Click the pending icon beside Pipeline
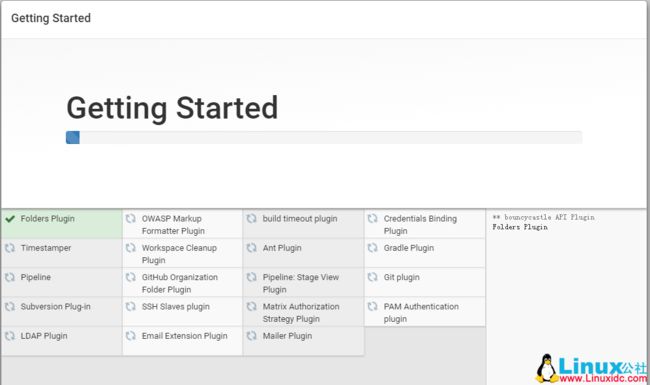This screenshot has height=385, width=650. [x=10, y=277]
